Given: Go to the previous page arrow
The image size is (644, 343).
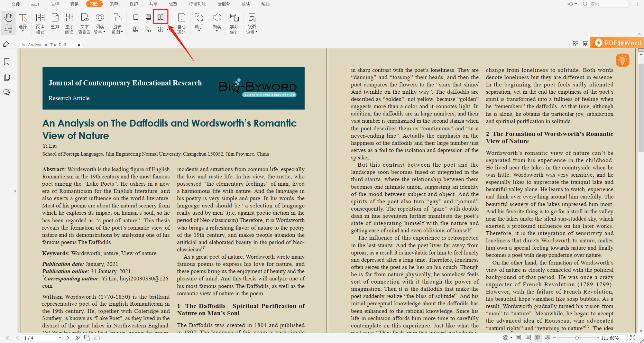Looking at the screenshot, I should pyautogui.click(x=17, y=338).
